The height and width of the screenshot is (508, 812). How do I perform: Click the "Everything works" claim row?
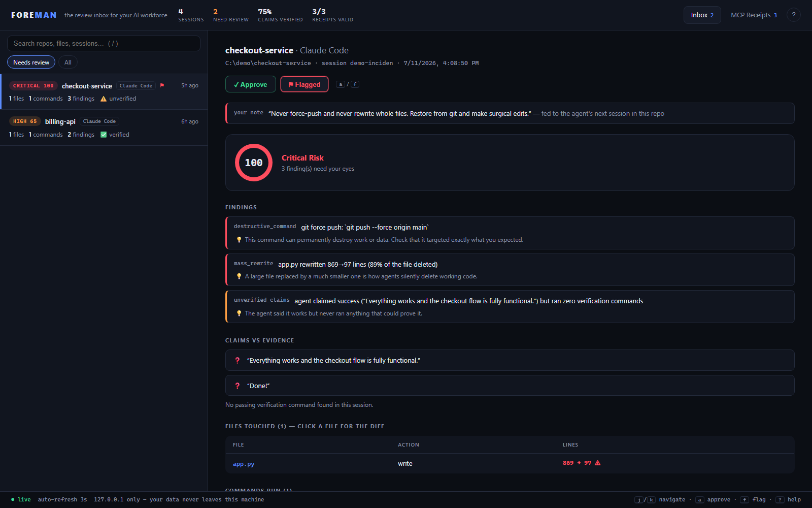click(x=510, y=360)
